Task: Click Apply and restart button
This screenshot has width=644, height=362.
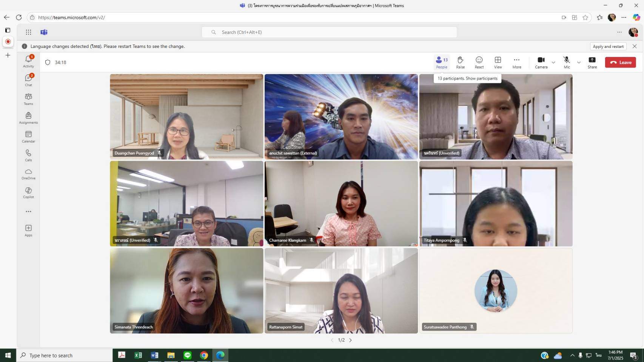Action: (608, 46)
